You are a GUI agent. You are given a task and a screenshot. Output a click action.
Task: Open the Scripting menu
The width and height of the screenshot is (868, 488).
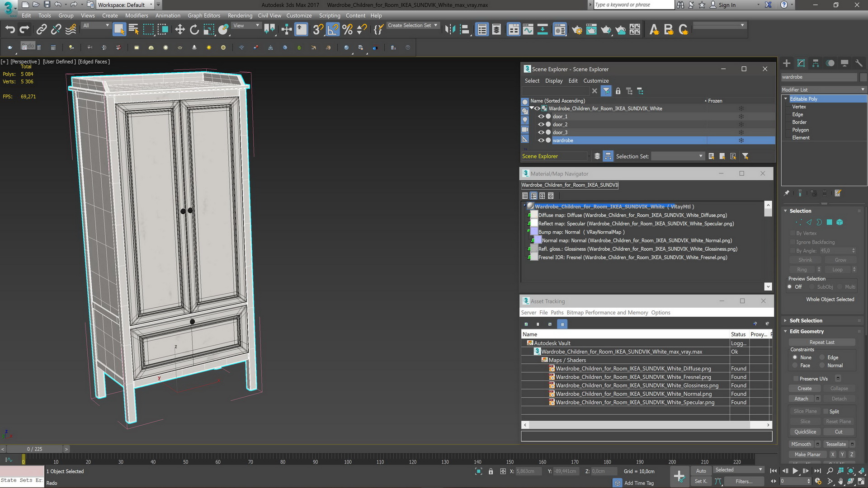[x=330, y=15]
